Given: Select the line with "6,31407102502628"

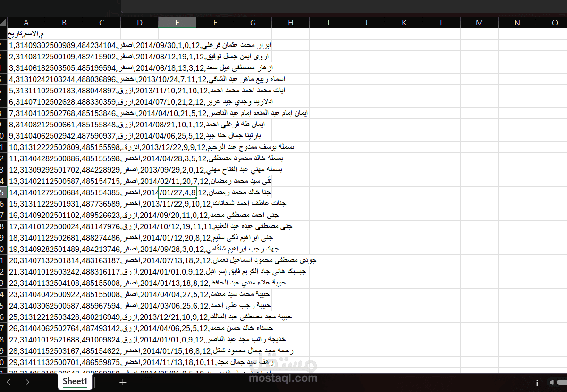Looking at the screenshot, I should click(x=141, y=102).
